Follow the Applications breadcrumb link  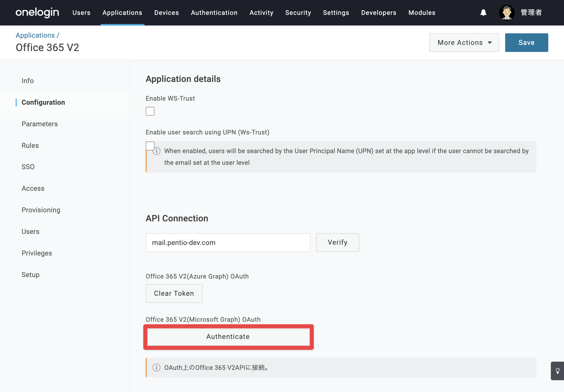[35, 35]
